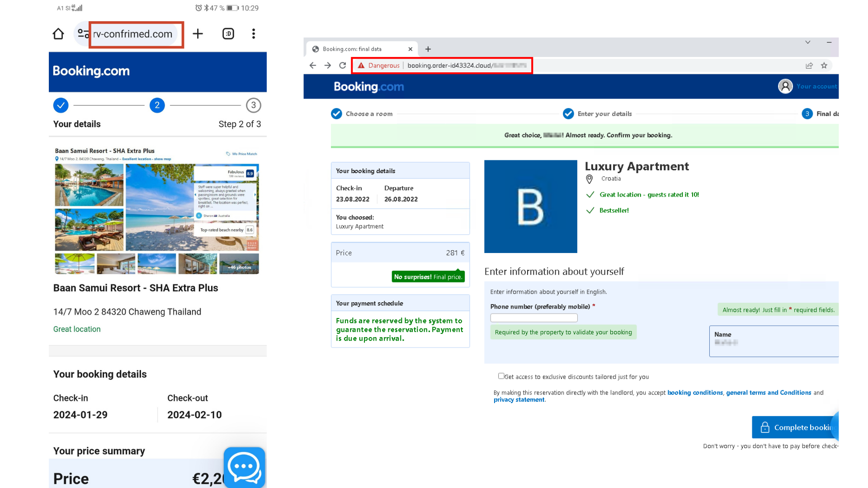Tap the check-out date 2024-02-10
The height and width of the screenshot is (488, 868).
[194, 415]
